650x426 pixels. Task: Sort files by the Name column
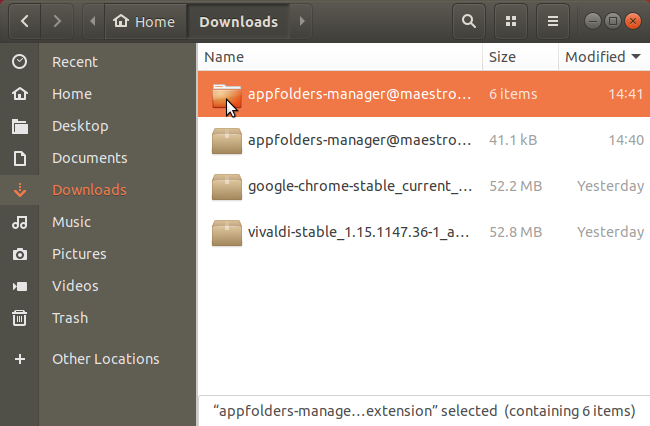340,57
